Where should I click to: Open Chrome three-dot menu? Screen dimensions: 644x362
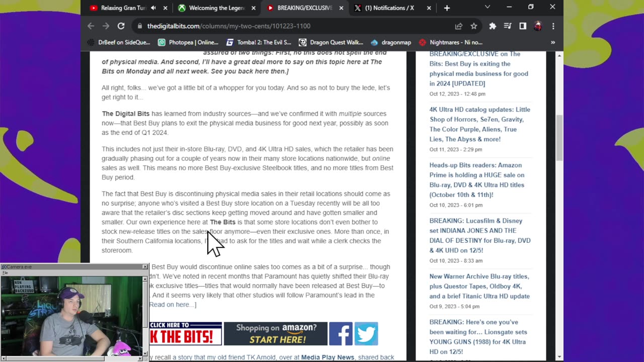[553, 26]
